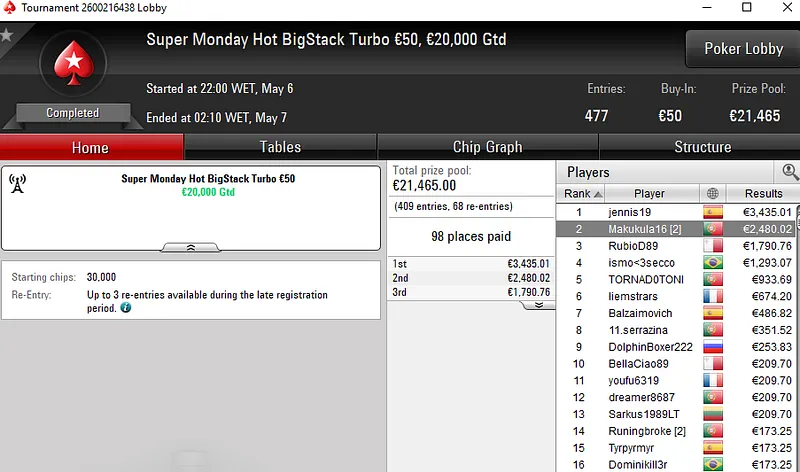Click the broadcast antenna icon
The height and width of the screenshot is (472, 800).
pos(17,183)
